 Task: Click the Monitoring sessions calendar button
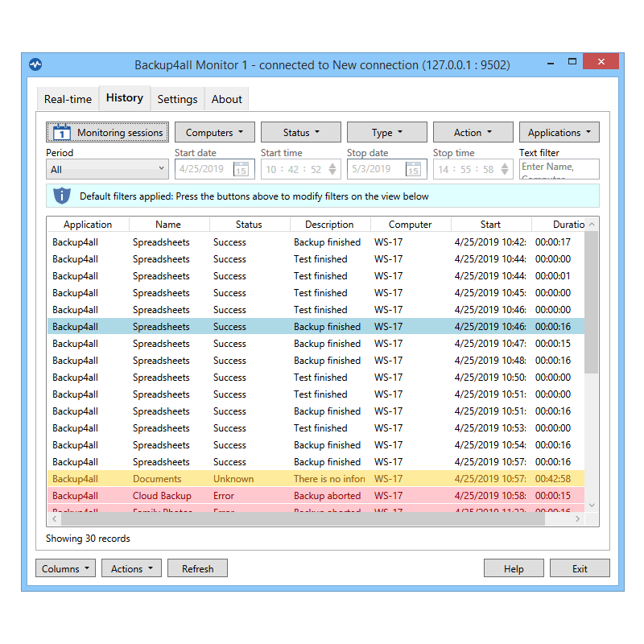[108, 133]
